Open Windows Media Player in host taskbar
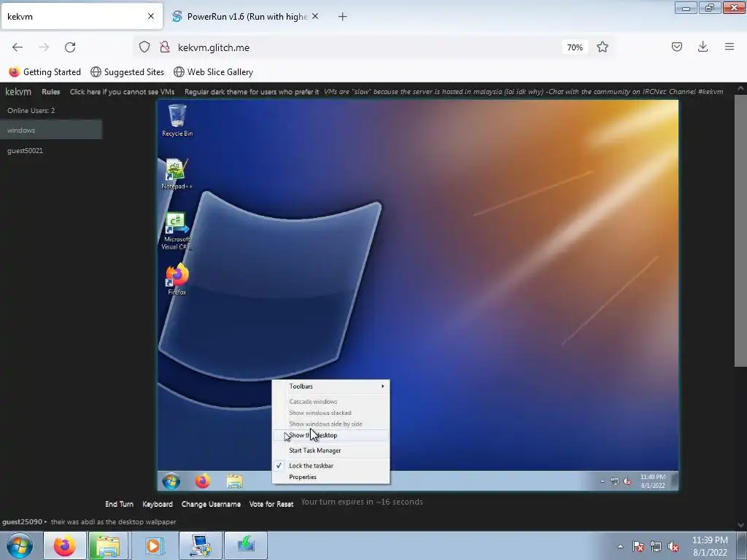The image size is (747, 560). pos(153,545)
